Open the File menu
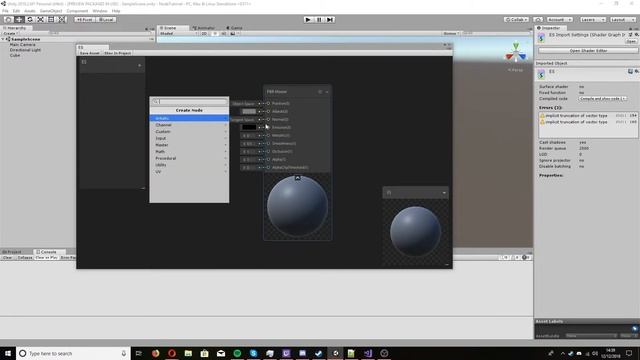 coord(5,11)
